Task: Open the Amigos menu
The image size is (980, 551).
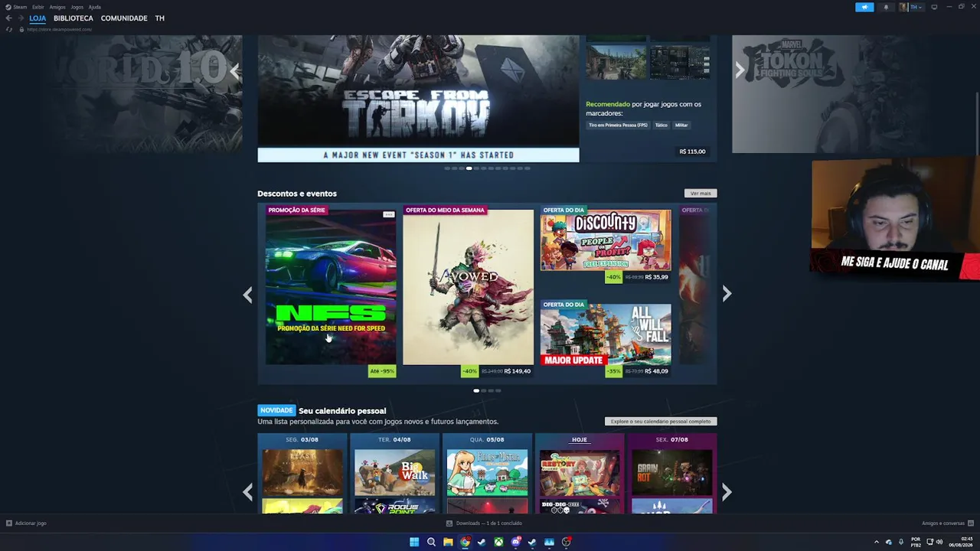Action: point(57,7)
